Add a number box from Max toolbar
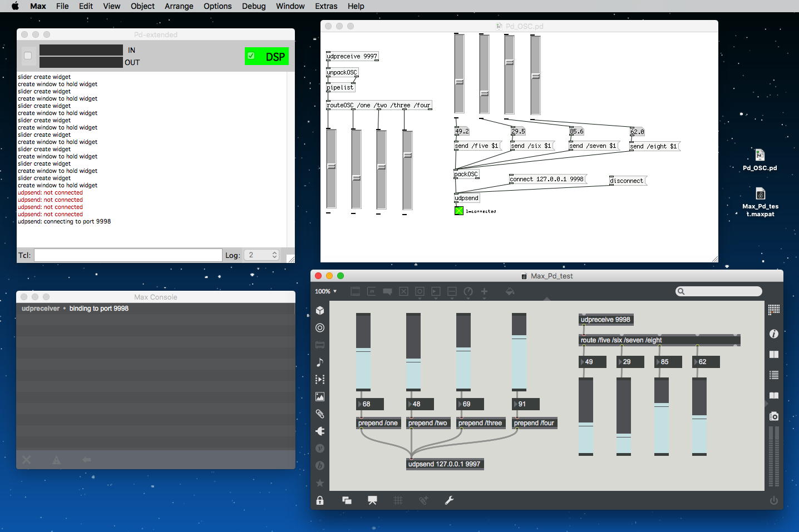 436,291
